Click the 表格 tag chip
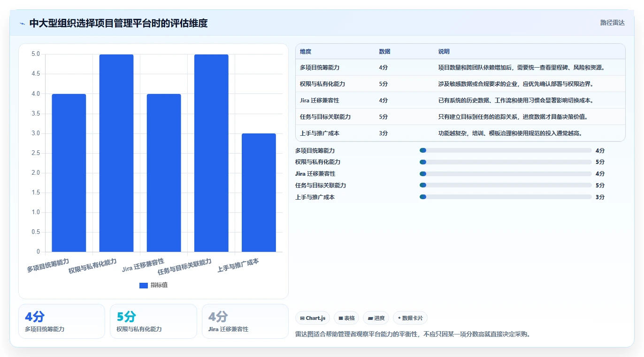 tap(346, 318)
